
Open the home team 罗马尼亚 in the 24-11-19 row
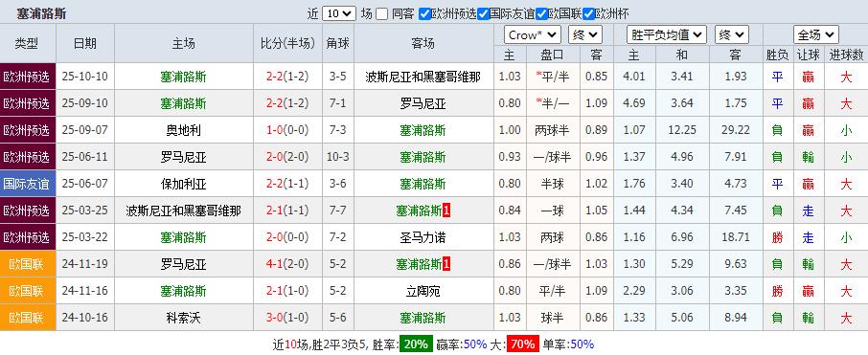click(183, 264)
